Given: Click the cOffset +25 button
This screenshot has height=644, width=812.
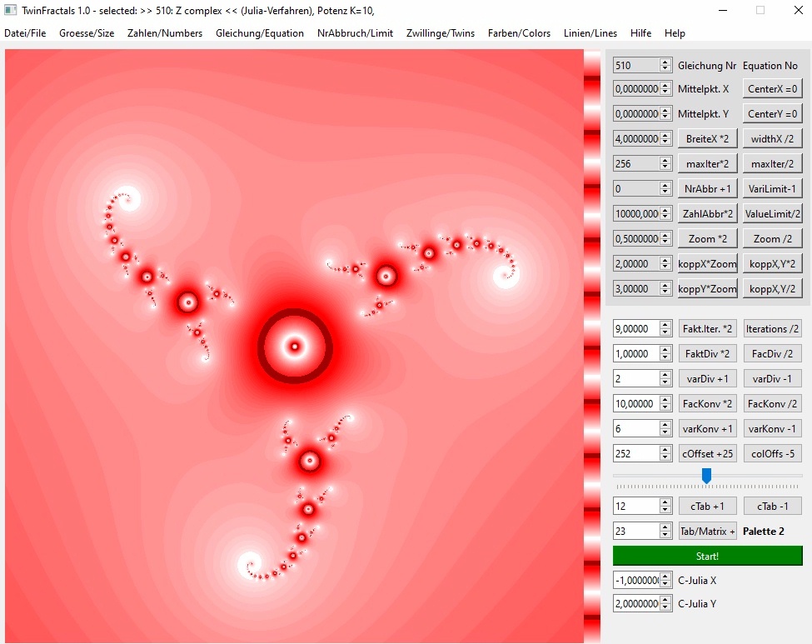Looking at the screenshot, I should click(707, 453).
